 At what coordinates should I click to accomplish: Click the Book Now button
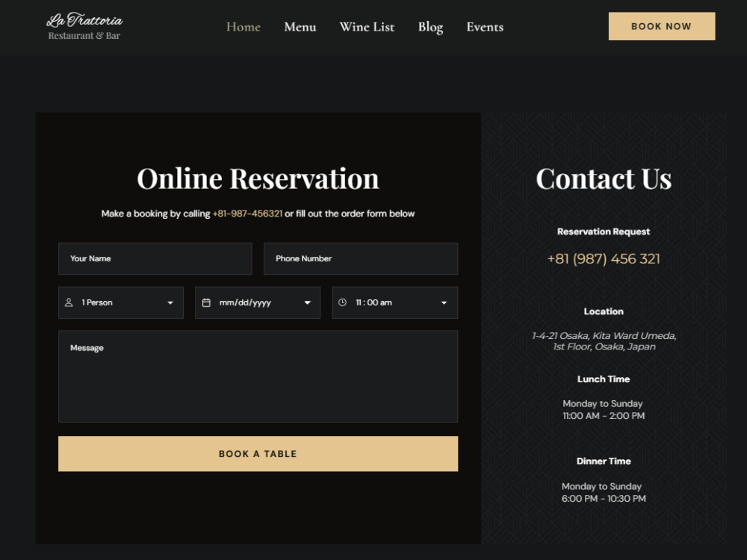pyautogui.click(x=662, y=26)
